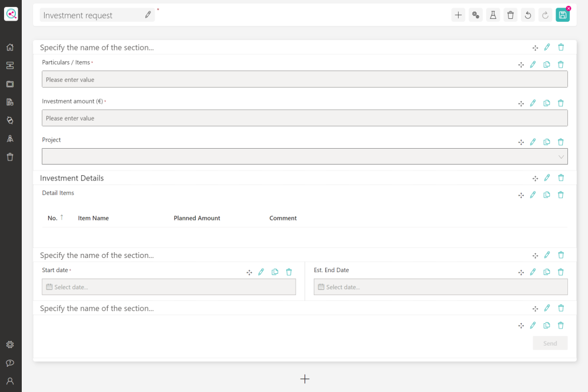Viewport: 588px width, 392px height.
Task: Open the Start date picker field
Action: tap(169, 287)
